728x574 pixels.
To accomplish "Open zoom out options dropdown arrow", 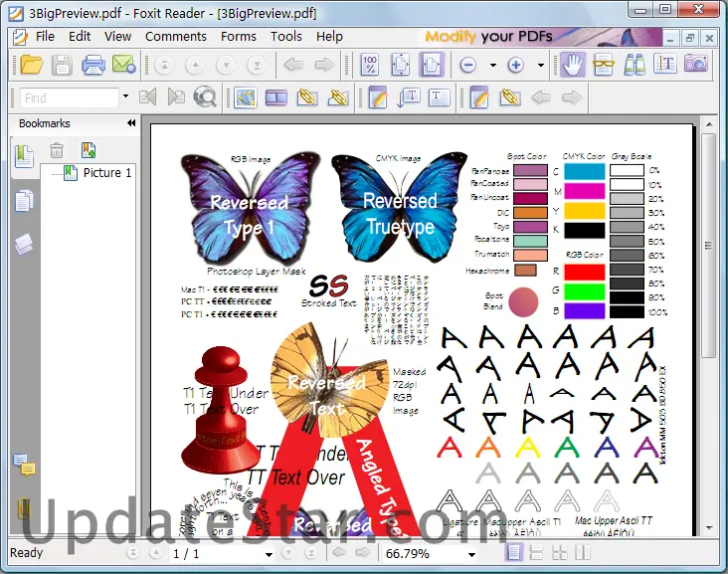I will tap(493, 65).
